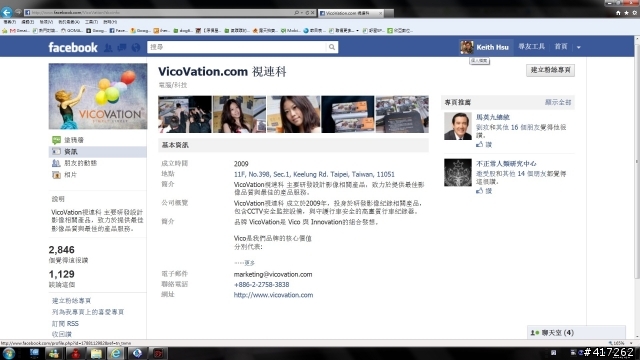This screenshot has height=360, width=640.
Task: Click the 不正常人類研究中心 thumbnail
Action: pos(458,173)
